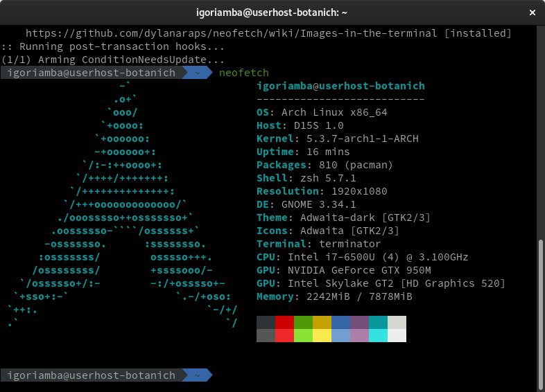545x392 pixels.
Task: Click the Memory line 2242MiB / 7878MiB
Action: click(334, 297)
